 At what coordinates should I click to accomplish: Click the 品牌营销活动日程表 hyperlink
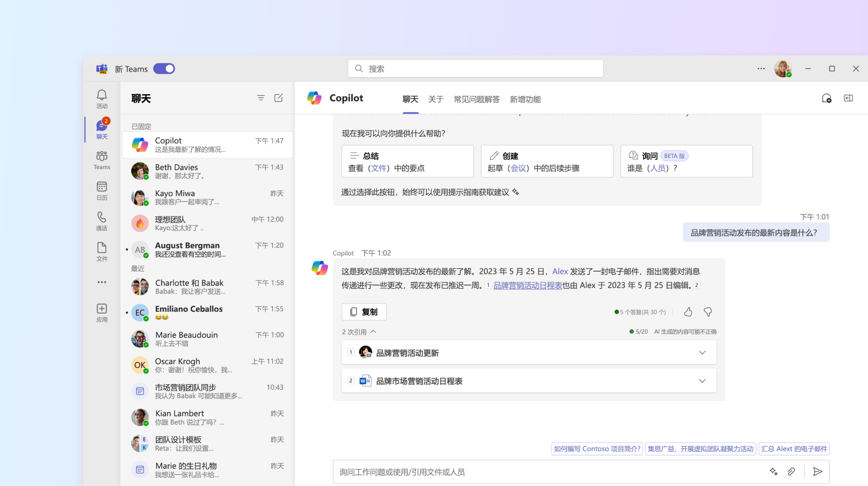click(x=527, y=284)
